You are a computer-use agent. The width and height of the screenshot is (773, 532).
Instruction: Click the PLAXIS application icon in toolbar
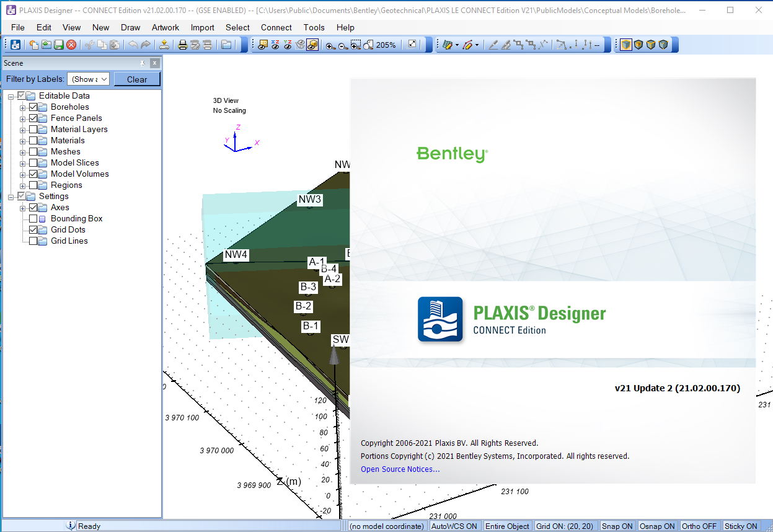[16, 45]
